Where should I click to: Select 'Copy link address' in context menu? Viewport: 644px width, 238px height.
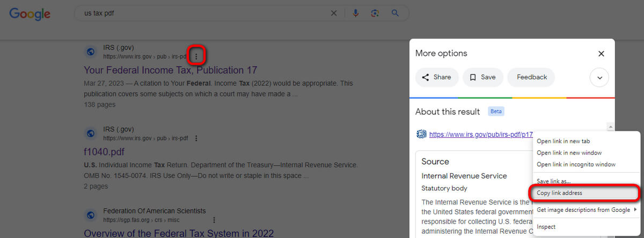pos(587,193)
